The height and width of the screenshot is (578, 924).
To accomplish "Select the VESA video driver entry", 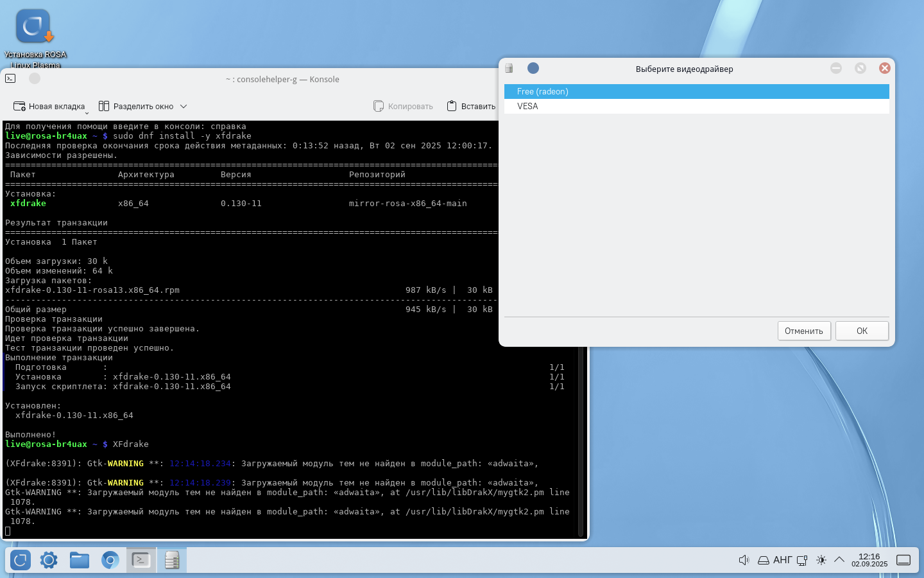I will 697,106.
